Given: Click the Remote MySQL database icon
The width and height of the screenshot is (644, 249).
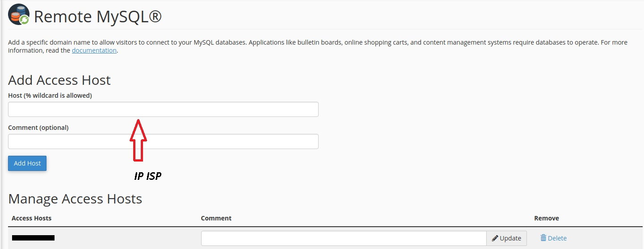Looking at the screenshot, I should [x=19, y=15].
